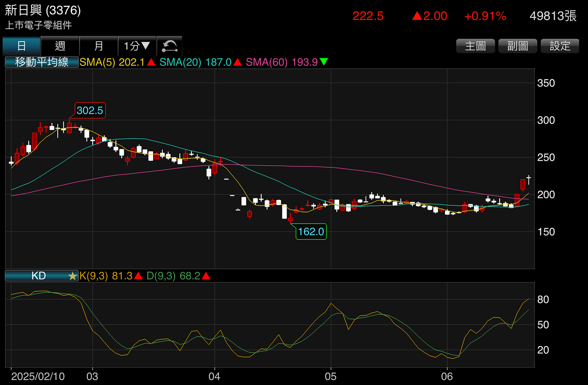Click the 上市電子零組件 category text
The height and width of the screenshot is (385, 588).
(x=38, y=25)
